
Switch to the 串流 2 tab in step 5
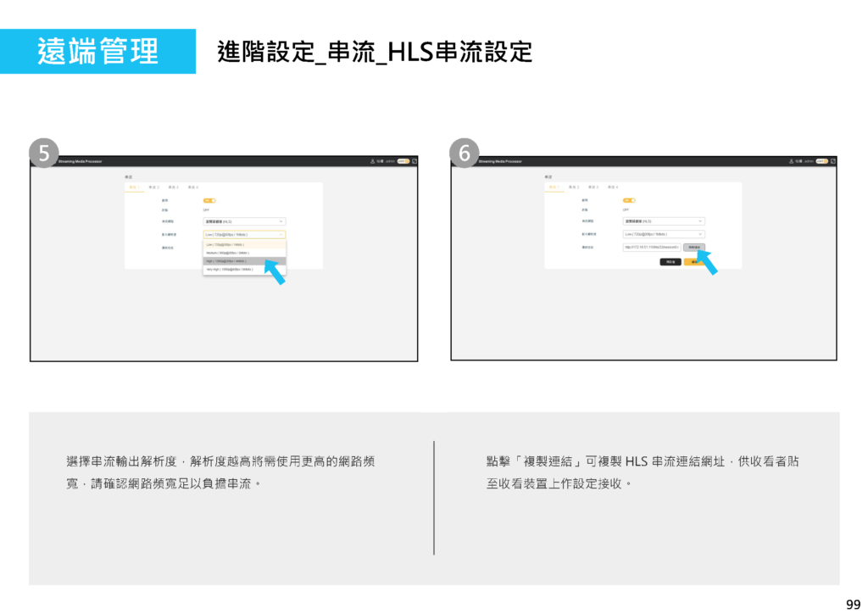point(153,187)
